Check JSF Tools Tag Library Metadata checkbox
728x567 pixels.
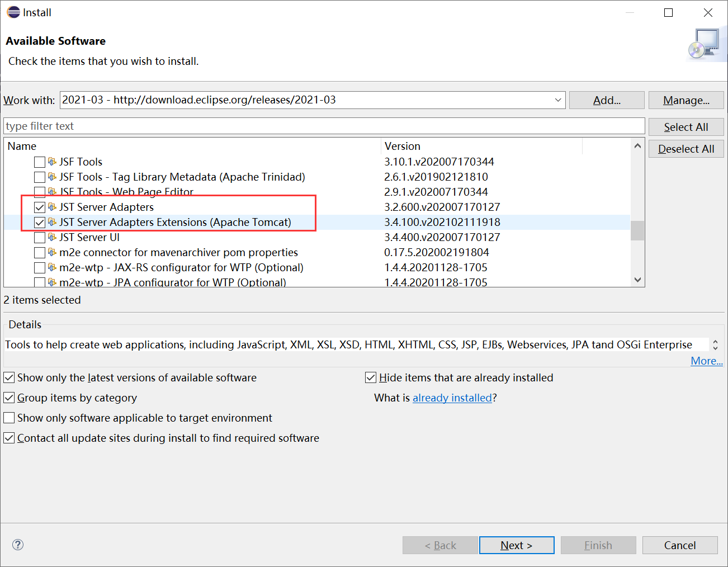[40, 177]
